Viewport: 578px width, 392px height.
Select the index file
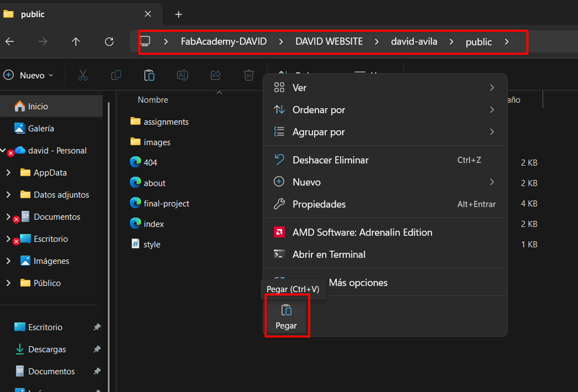pyautogui.click(x=147, y=224)
